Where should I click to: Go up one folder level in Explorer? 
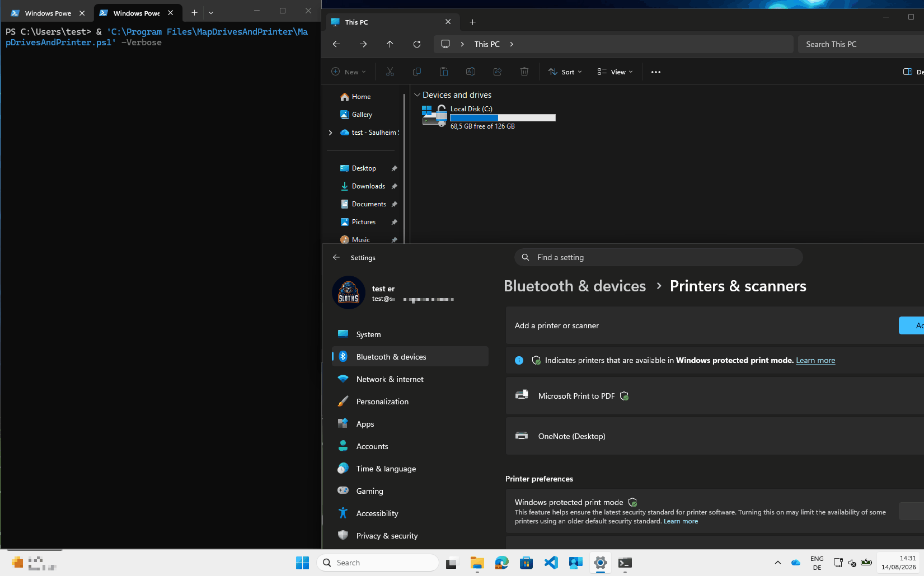(x=390, y=44)
